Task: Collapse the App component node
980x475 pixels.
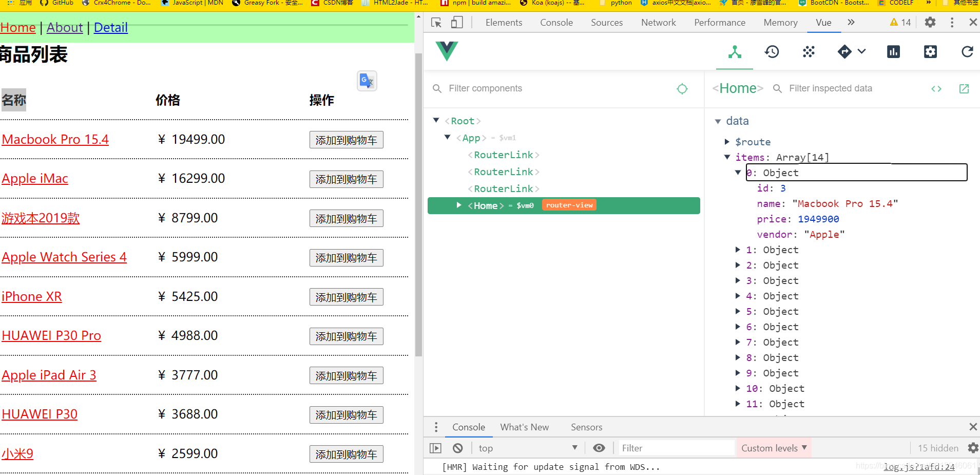Action: tap(448, 137)
